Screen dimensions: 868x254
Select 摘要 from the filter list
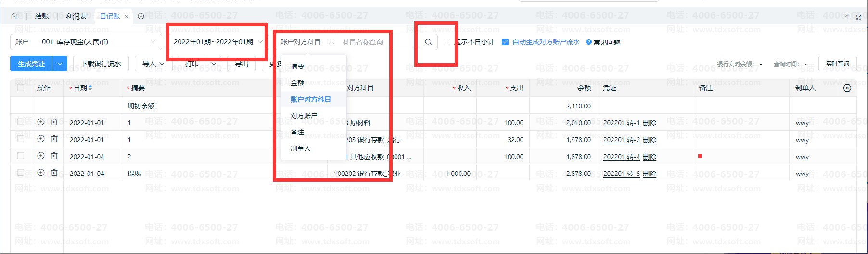tap(297, 67)
